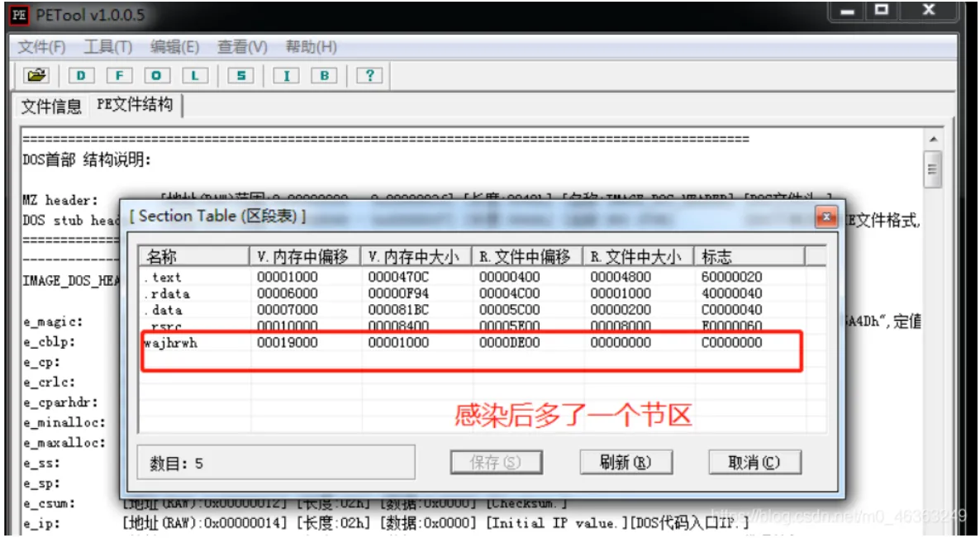Viewport: 980px width, 538px height.
Task: Click the 取消(C) button
Action: click(754, 463)
